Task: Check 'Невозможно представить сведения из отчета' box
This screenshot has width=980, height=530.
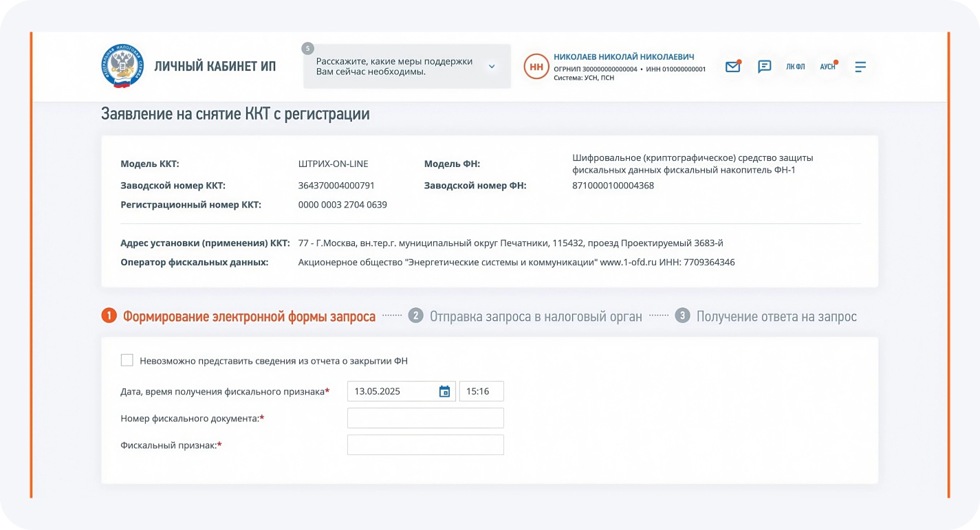Action: click(127, 360)
